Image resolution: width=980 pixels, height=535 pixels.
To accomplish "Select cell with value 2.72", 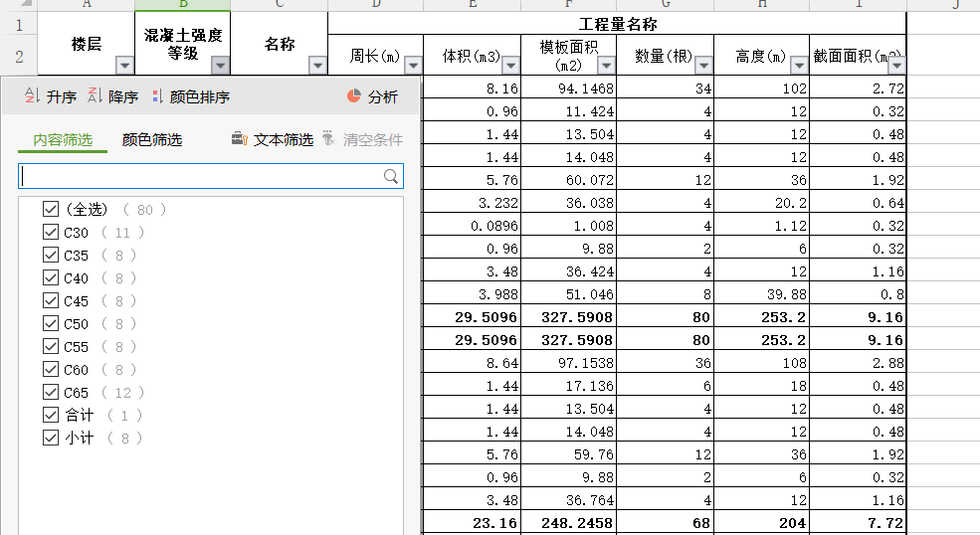I will (x=858, y=89).
